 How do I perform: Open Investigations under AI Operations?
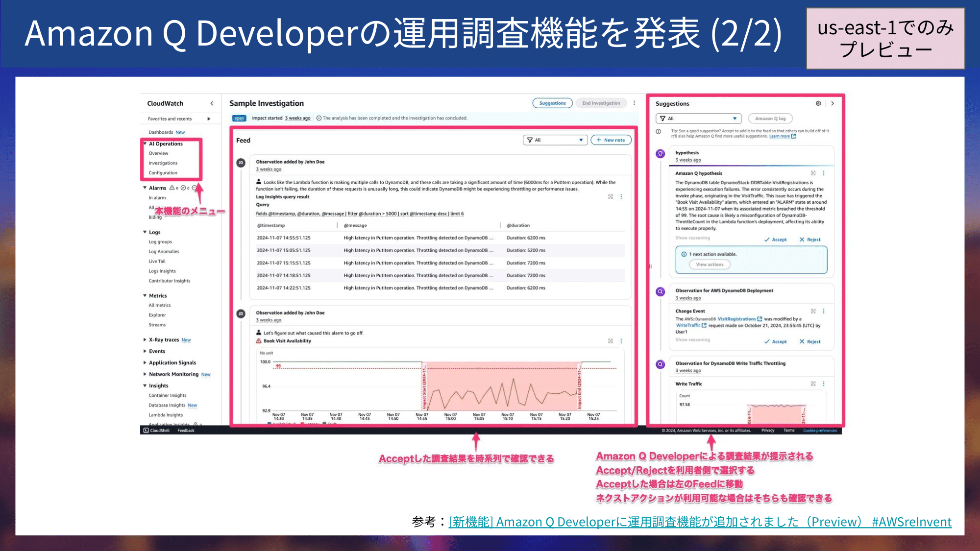click(163, 163)
